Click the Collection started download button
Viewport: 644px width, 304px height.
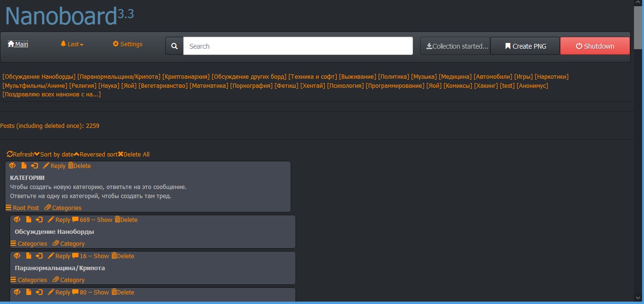pos(455,46)
